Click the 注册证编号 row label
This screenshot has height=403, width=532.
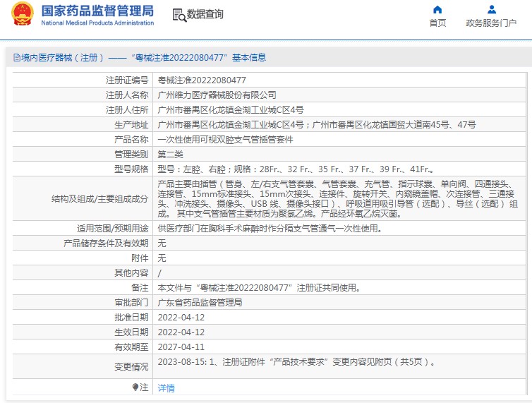click(x=127, y=80)
